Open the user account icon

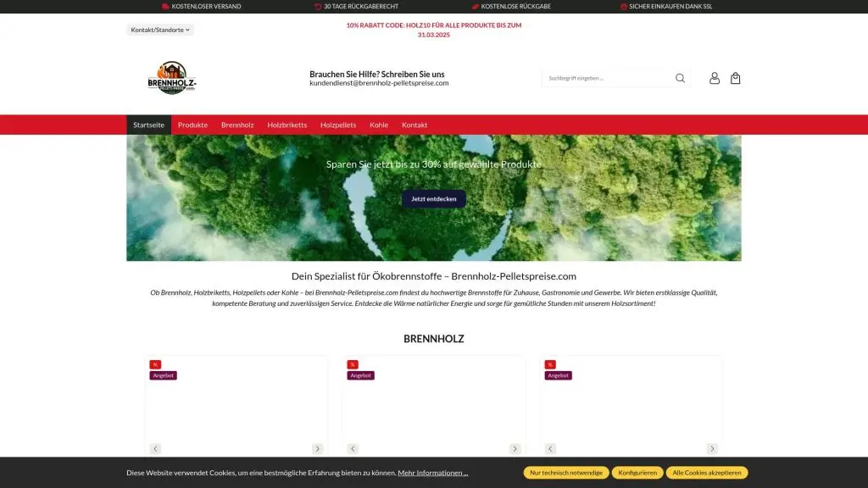[x=715, y=78]
